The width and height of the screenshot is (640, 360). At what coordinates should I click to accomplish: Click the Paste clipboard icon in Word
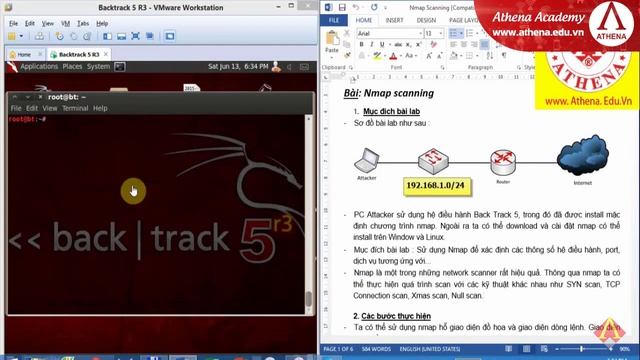click(332, 38)
